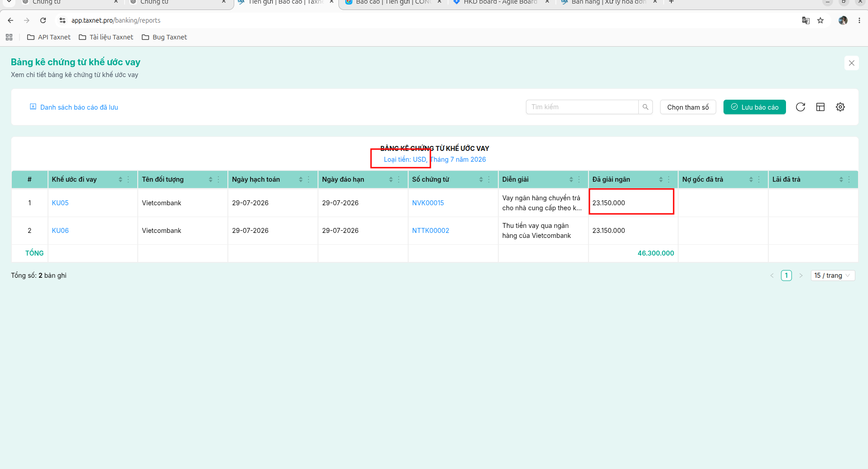Click the Tìm kiếm search field
This screenshot has width=868, height=469.
point(582,107)
